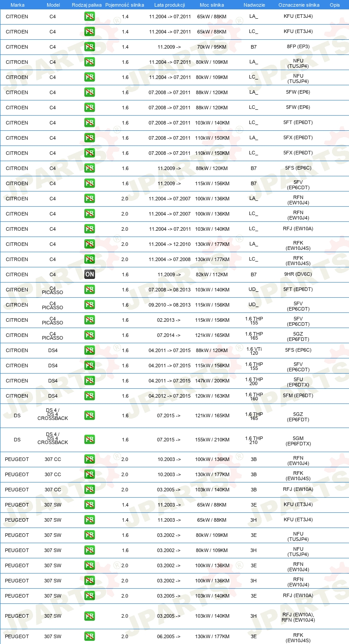Click the B7 body cell in 8FP (EP3) row
The height and width of the screenshot is (644, 349).
tap(253, 47)
